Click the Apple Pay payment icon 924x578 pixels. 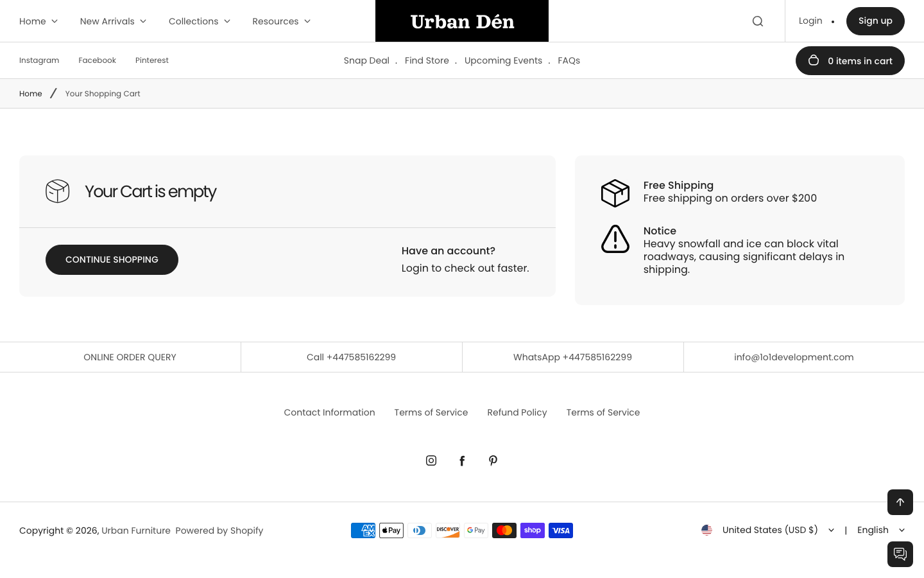pos(391,530)
